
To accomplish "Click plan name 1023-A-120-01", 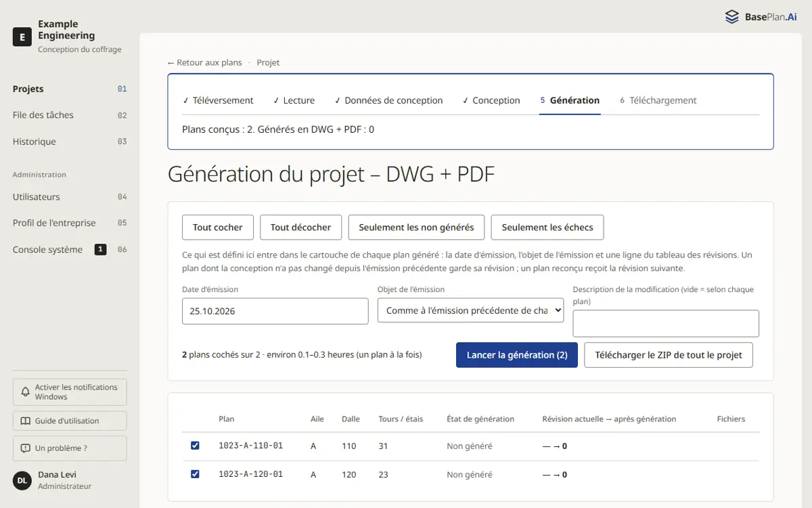I will 251,474.
